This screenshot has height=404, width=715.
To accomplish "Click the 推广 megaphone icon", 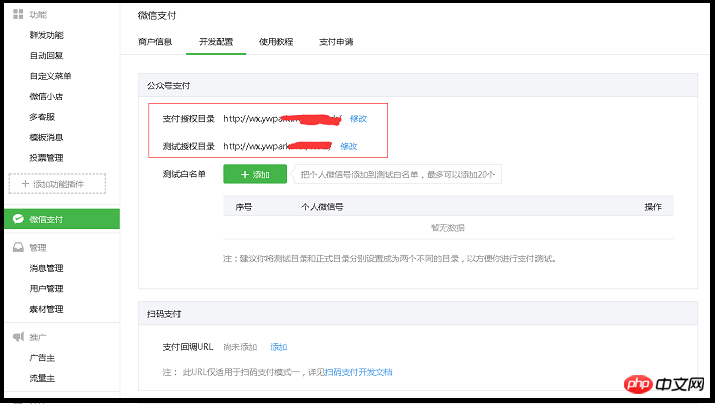I will (18, 337).
